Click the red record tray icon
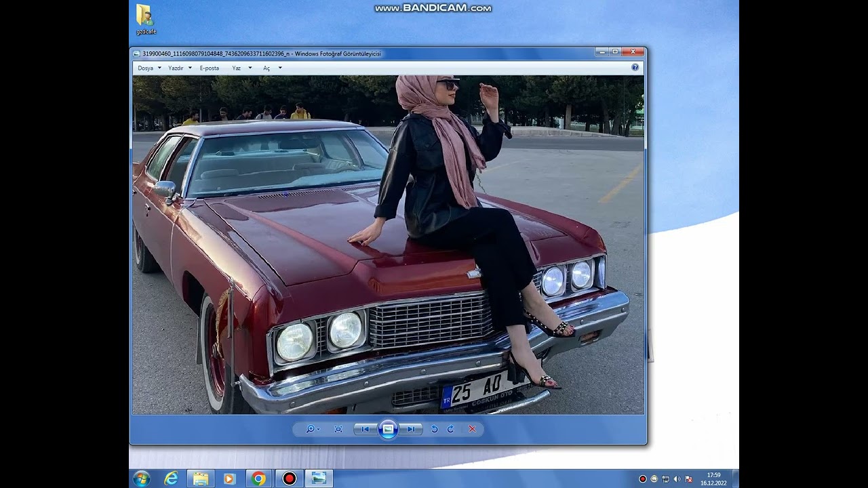 pyautogui.click(x=643, y=479)
